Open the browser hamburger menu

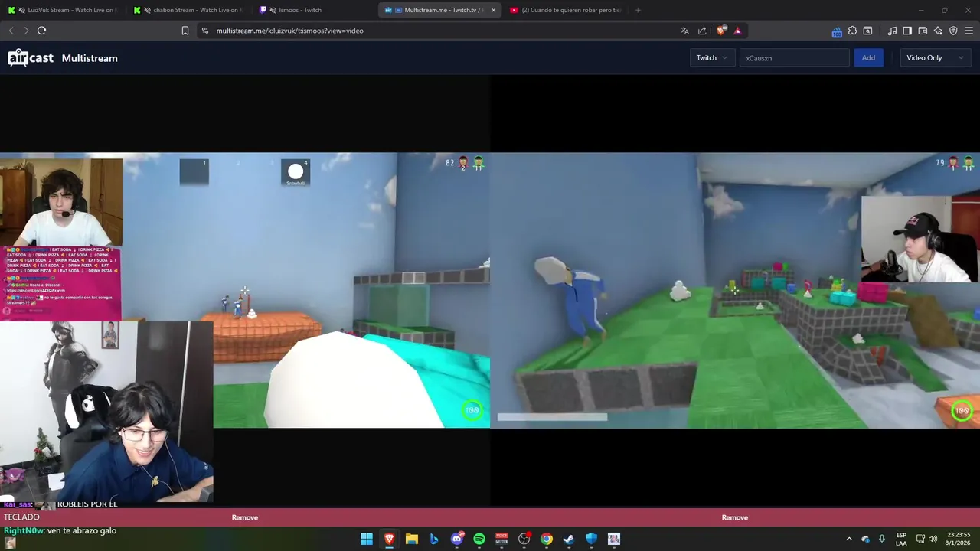tap(969, 31)
